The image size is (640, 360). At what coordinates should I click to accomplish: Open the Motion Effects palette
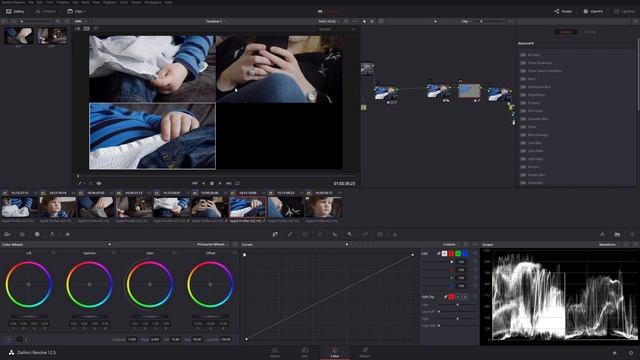67,234
